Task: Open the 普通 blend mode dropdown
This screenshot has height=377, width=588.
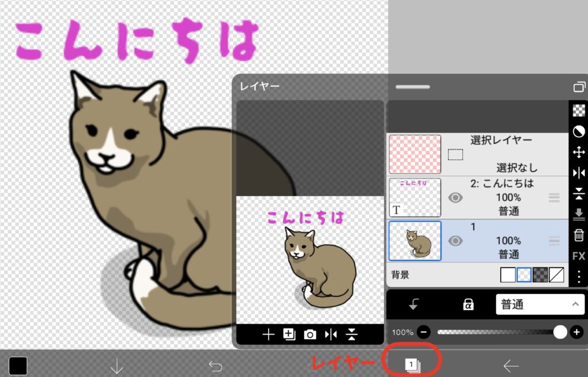Action: click(x=540, y=304)
